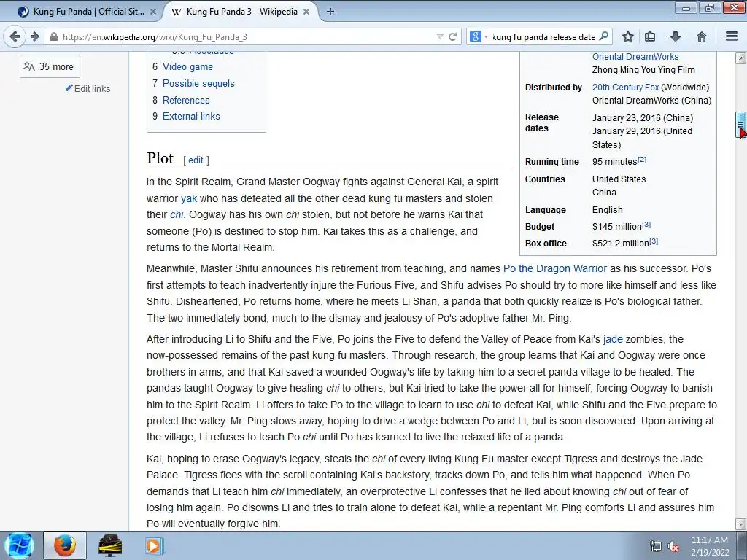Click the muted volume tray icon
747x560 pixels.
point(673,547)
